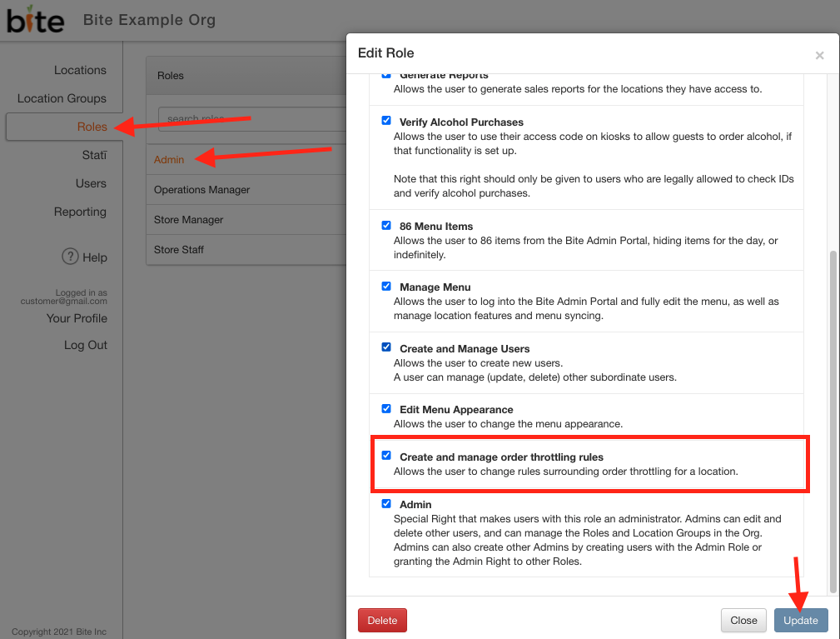Open the Locations menu item
The height and width of the screenshot is (639, 840).
point(80,70)
